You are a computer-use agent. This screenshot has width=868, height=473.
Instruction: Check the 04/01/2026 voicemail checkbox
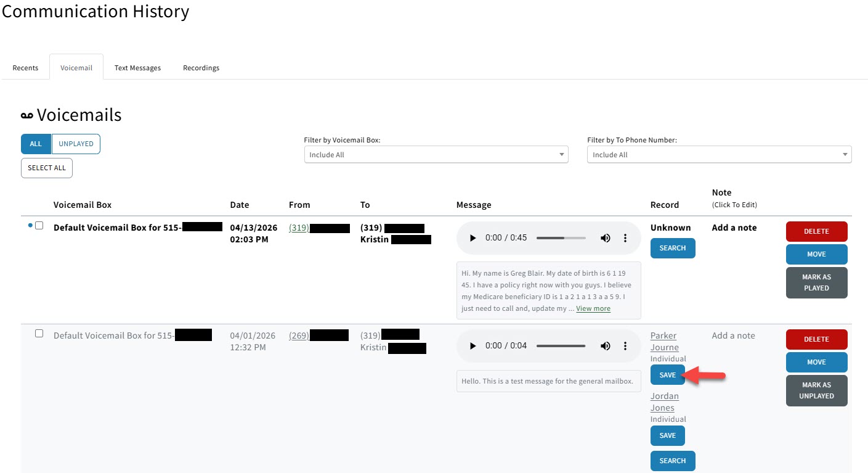coord(39,334)
